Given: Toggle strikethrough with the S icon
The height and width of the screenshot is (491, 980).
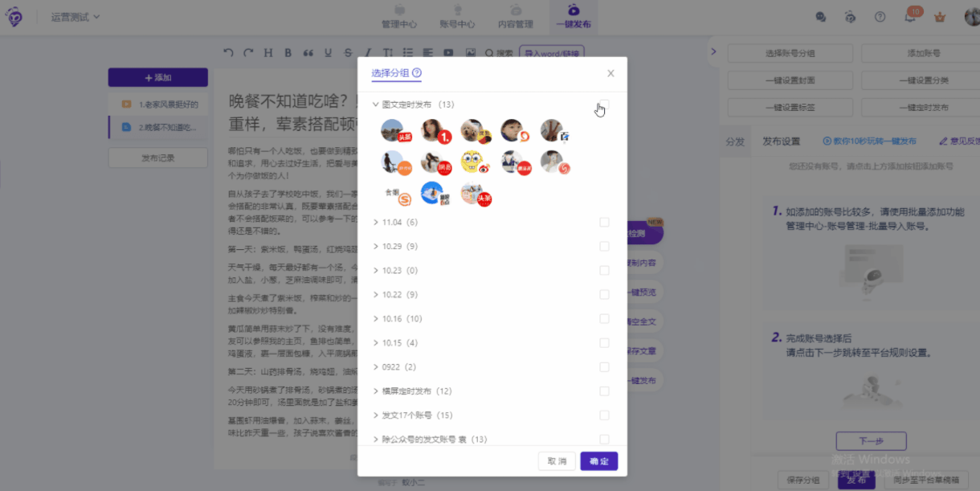Looking at the screenshot, I should pos(348,53).
